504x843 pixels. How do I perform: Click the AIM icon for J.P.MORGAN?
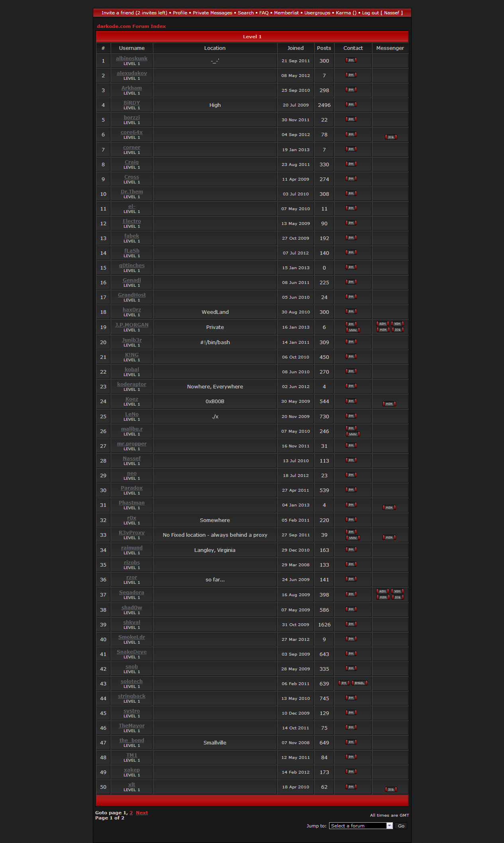click(382, 324)
